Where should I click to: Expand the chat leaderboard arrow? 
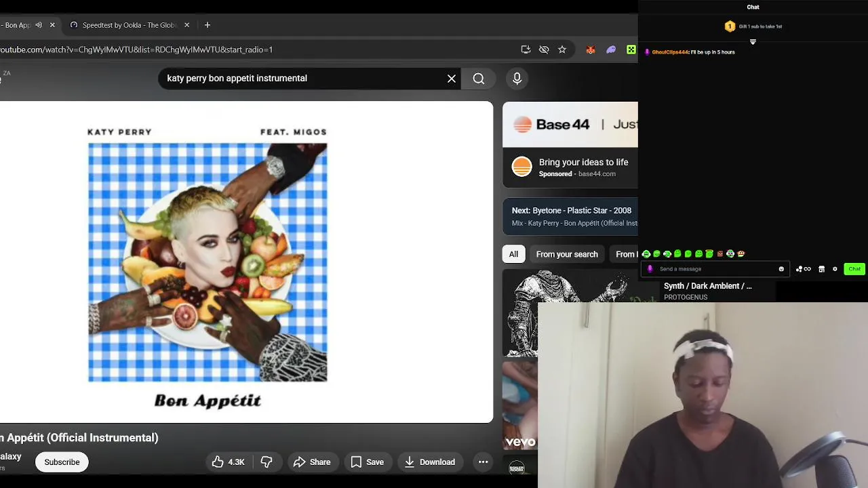pos(753,42)
